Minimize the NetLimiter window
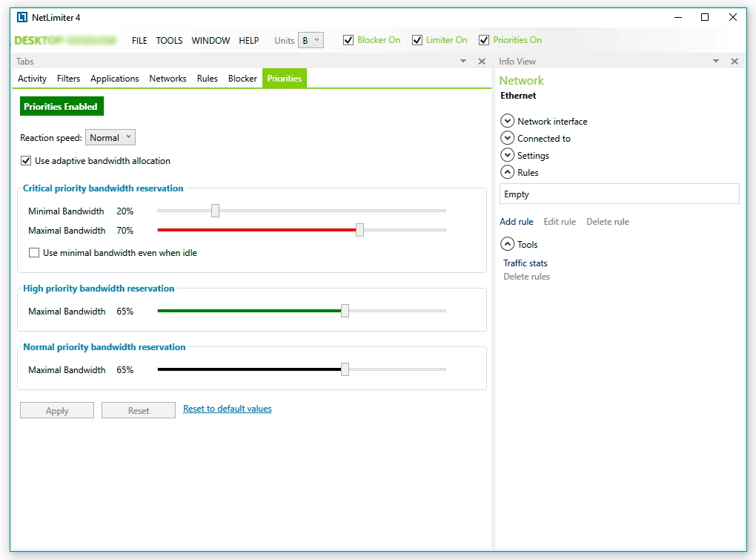This screenshot has height=560, width=756. pos(678,17)
